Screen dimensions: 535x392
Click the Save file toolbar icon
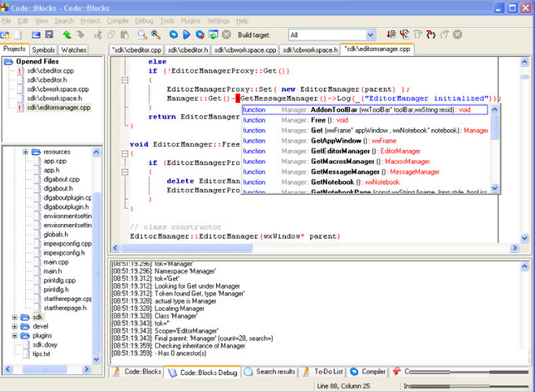click(x=49, y=35)
